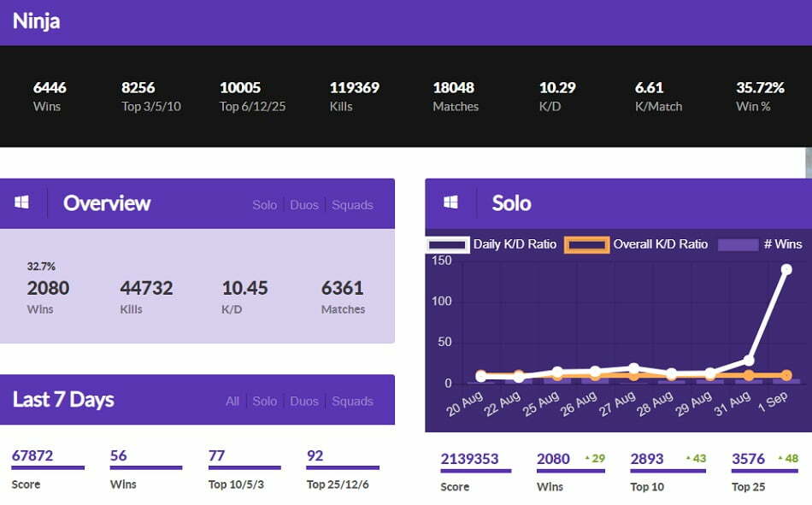Toggle # Wins legend swatch

tap(738, 244)
